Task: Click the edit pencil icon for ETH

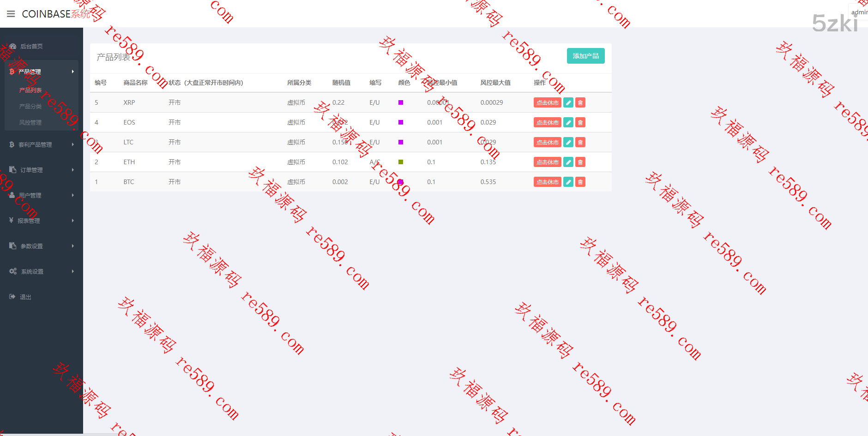Action: tap(568, 162)
